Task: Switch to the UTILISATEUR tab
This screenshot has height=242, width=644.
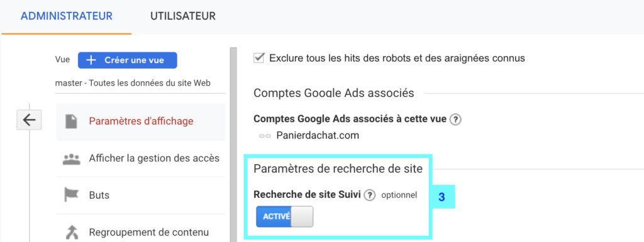Action: tap(183, 16)
